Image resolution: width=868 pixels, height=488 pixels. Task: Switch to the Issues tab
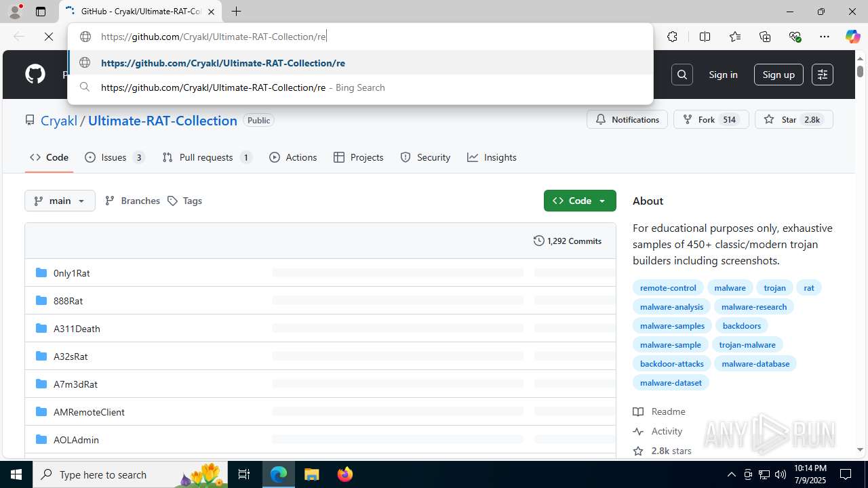pyautogui.click(x=115, y=157)
